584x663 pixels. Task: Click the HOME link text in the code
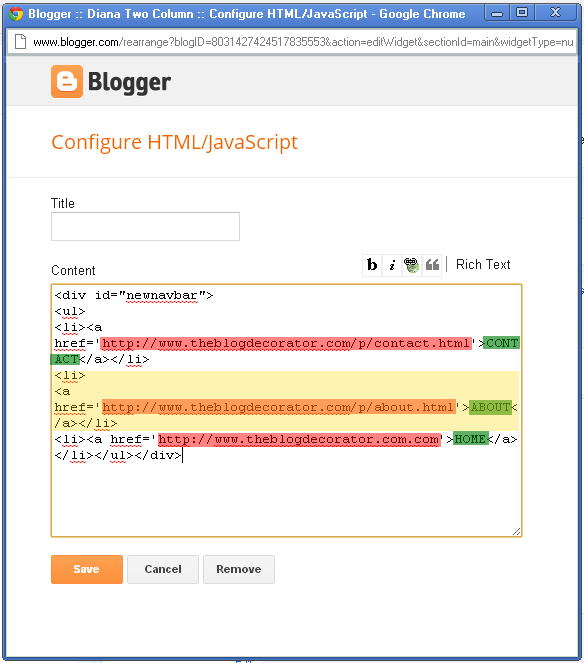(x=470, y=439)
